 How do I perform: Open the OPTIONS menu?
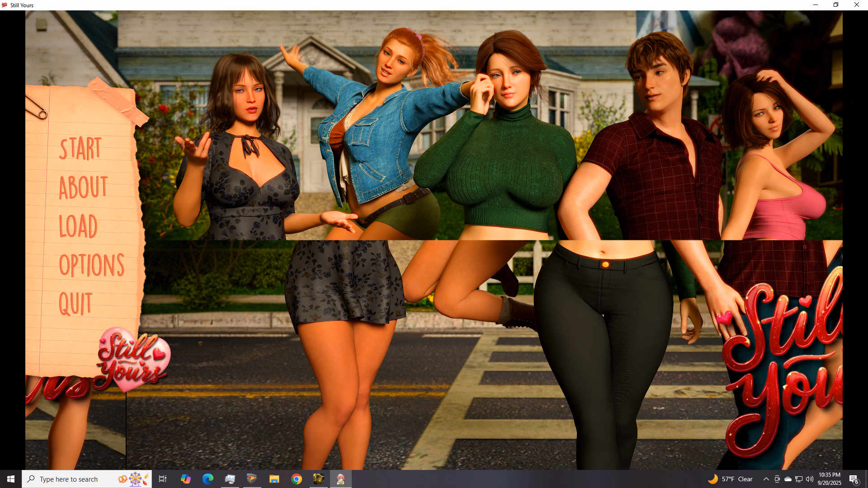tap(91, 265)
